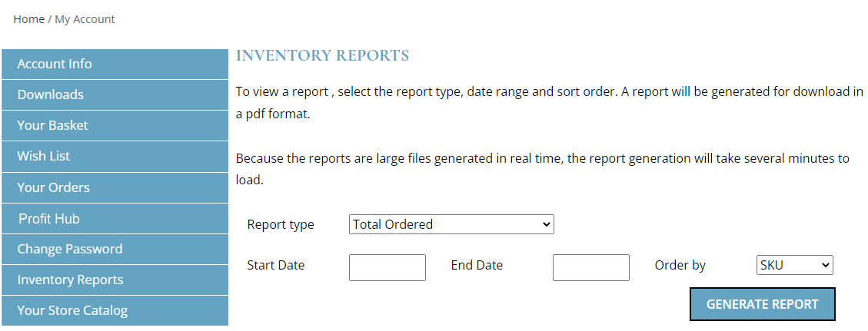The height and width of the screenshot is (331, 868).
Task: Click the Inventory Reports heading
Action: pyautogui.click(x=322, y=56)
